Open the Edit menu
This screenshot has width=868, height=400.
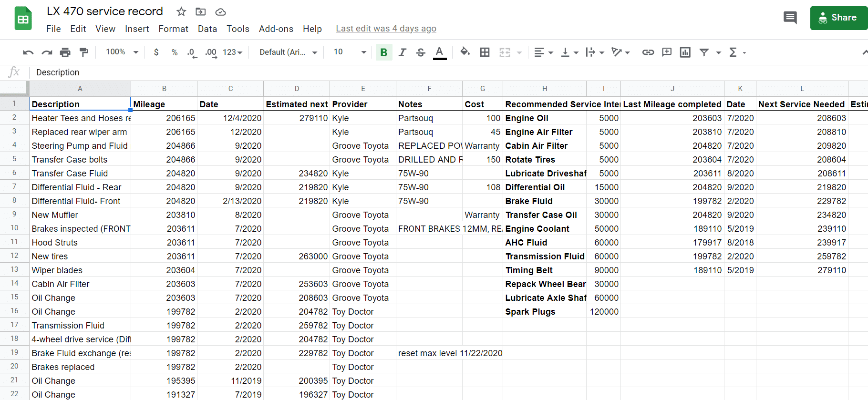(78, 29)
